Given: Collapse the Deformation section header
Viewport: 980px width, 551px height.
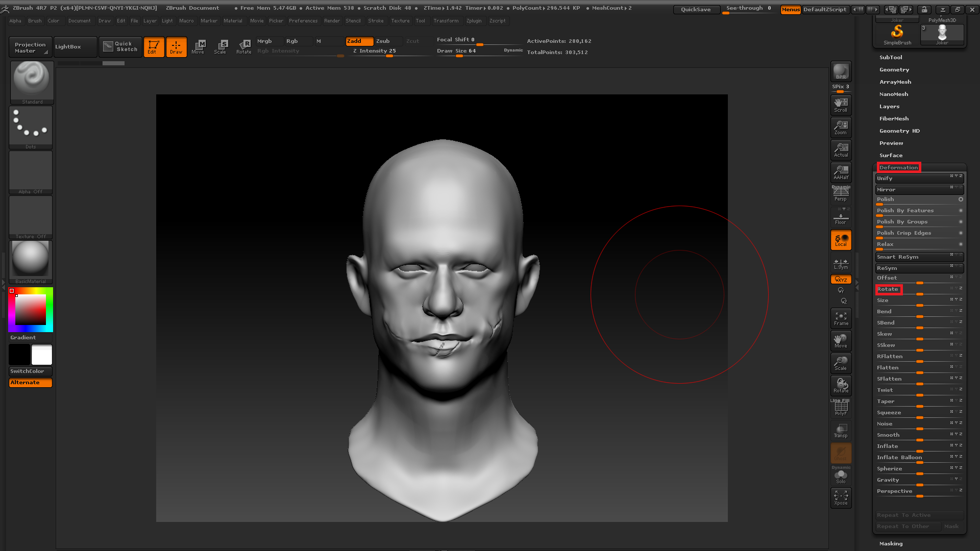Looking at the screenshot, I should click(898, 167).
